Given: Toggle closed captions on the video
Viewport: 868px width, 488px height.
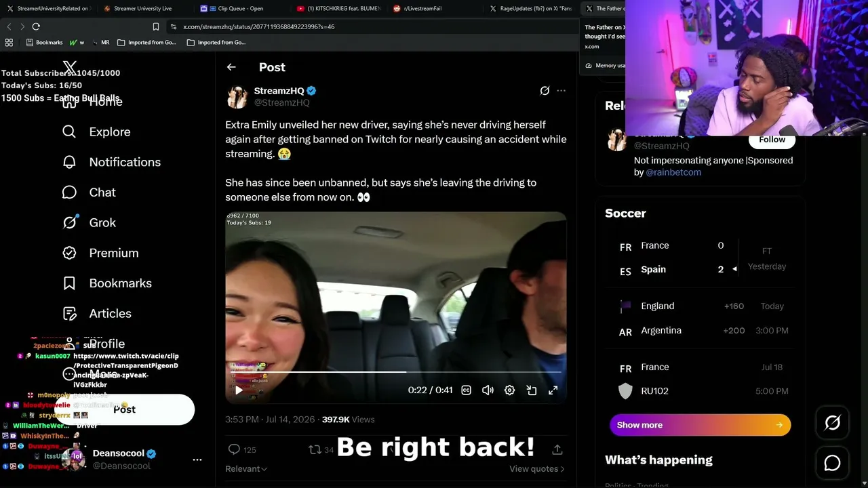Looking at the screenshot, I should [x=466, y=390].
